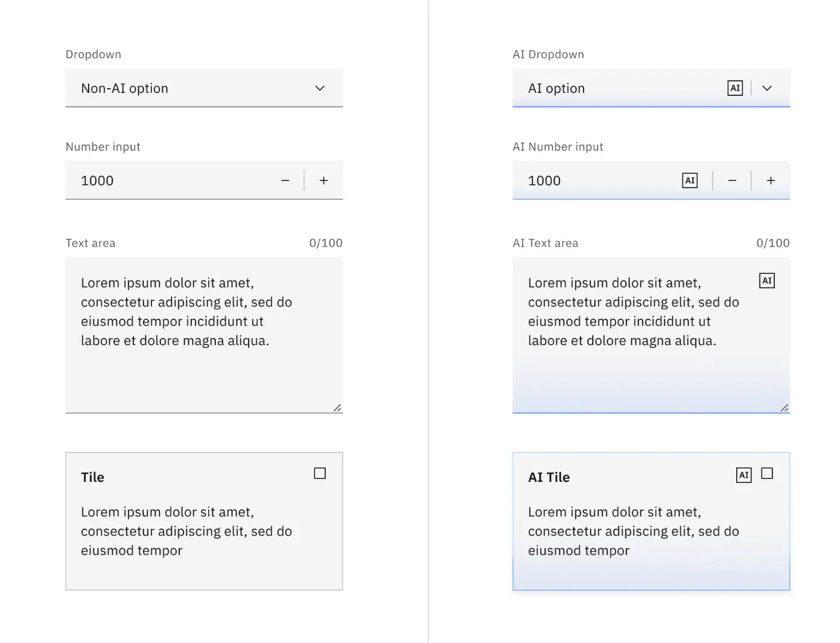
Task: Click the AI label icon in AI Text area
Action: click(766, 280)
